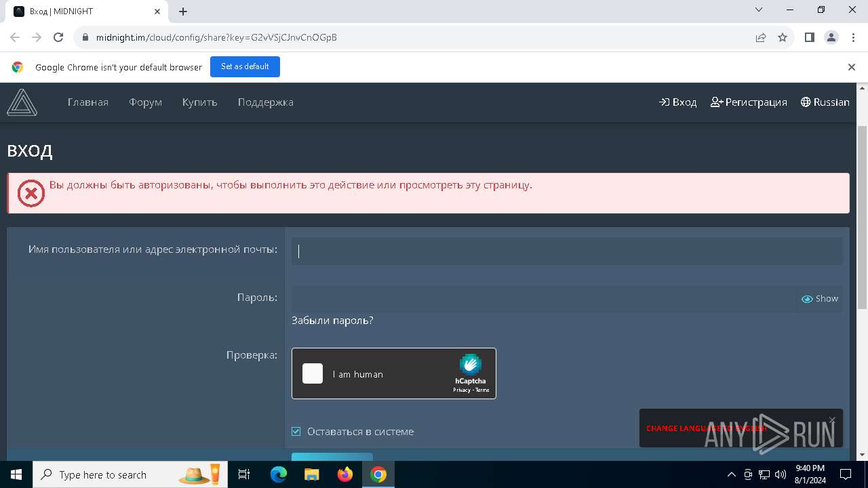Open hCaptcha Terms link
The height and width of the screenshot is (488, 868).
pyautogui.click(x=482, y=390)
